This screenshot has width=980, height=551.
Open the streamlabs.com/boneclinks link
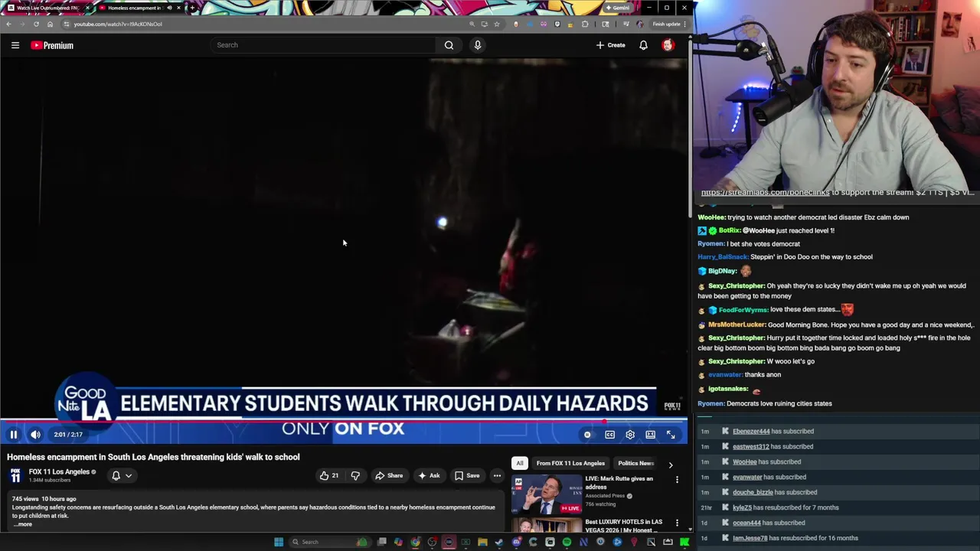[x=765, y=193]
